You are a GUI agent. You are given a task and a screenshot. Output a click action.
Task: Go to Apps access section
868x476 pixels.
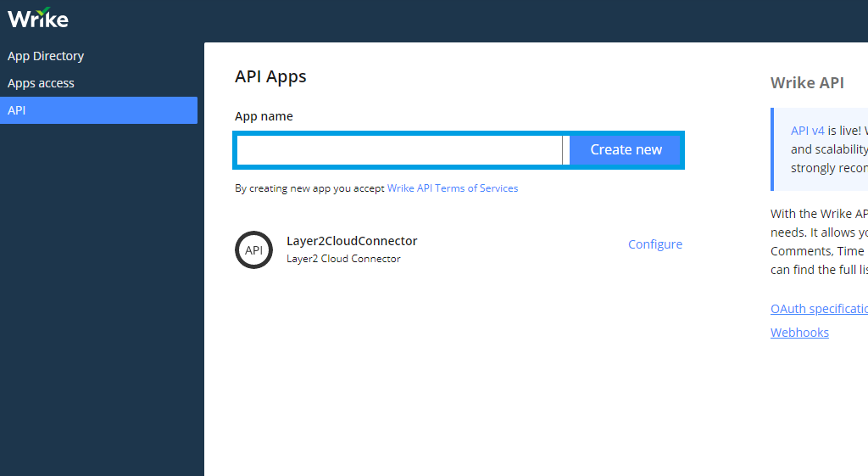[x=41, y=83]
